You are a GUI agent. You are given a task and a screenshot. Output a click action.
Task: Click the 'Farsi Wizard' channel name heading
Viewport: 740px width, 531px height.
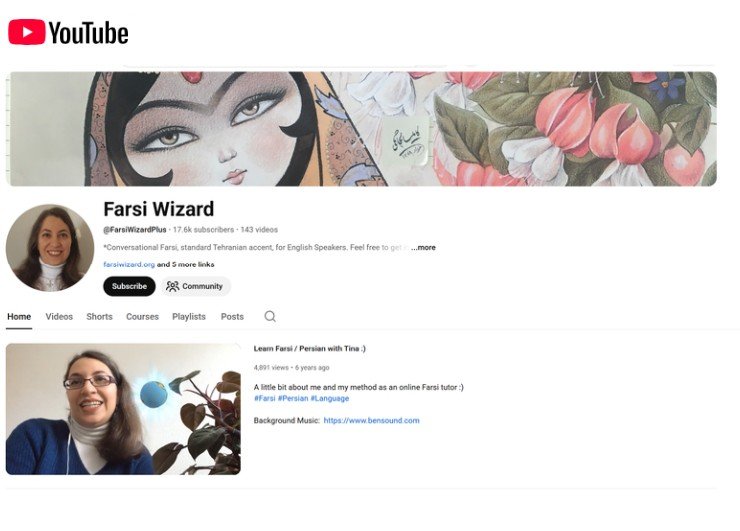pyautogui.click(x=159, y=209)
